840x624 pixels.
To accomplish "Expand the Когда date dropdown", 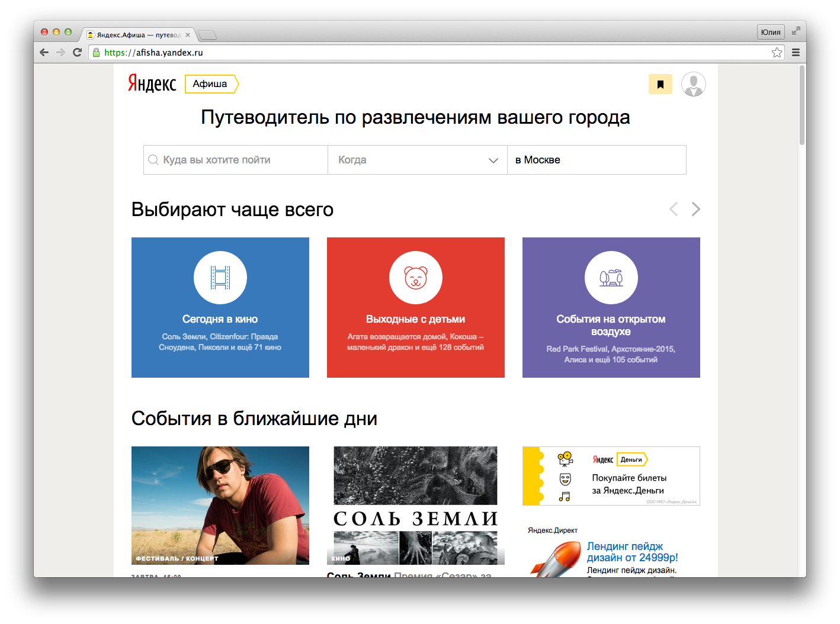I will (418, 160).
